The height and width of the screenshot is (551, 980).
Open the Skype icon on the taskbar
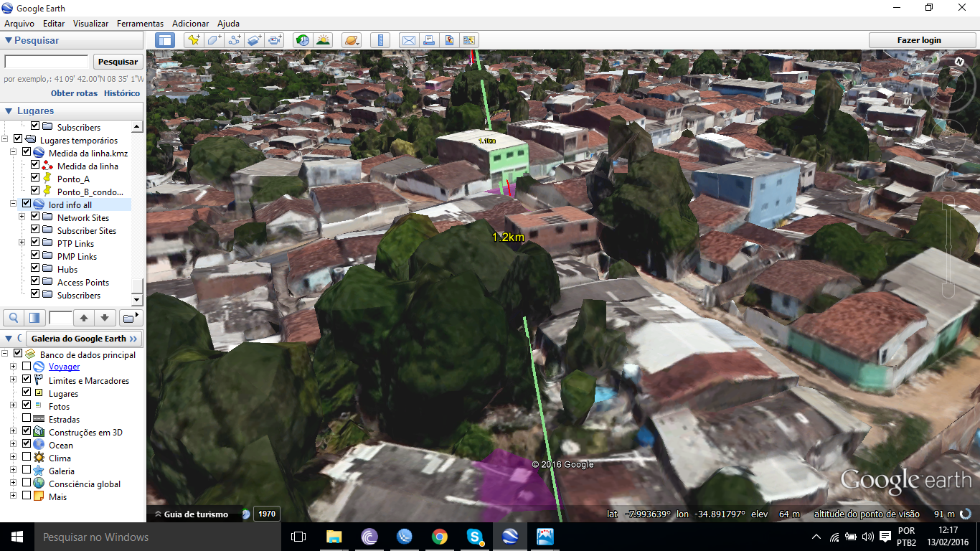click(x=474, y=537)
